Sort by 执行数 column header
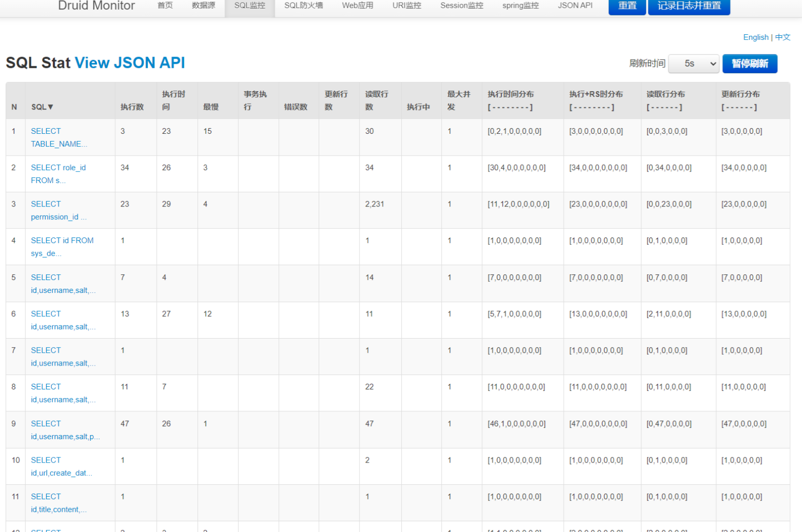Screen dimensions: 802x532 point(132,107)
